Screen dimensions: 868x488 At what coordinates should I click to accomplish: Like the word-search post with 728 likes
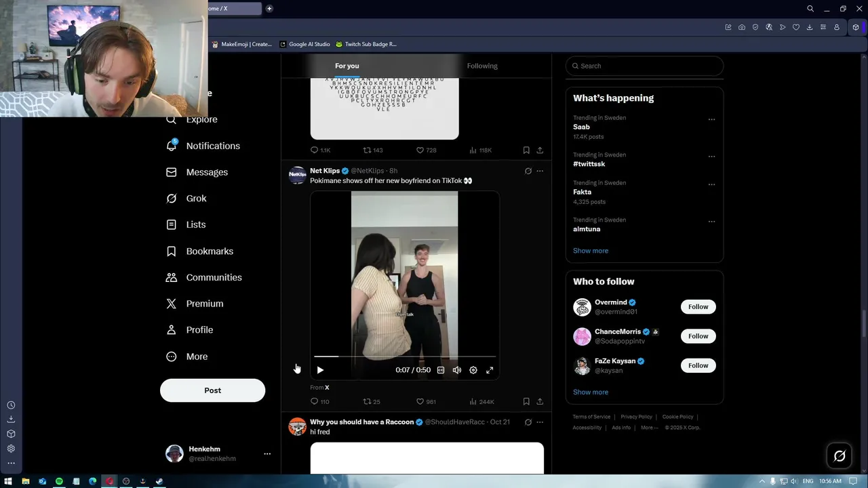point(426,150)
